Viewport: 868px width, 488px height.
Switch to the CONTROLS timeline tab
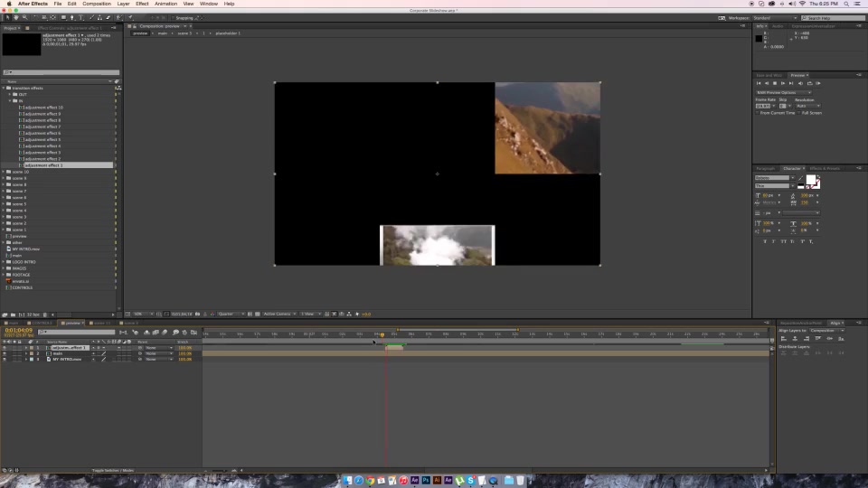pyautogui.click(x=42, y=323)
